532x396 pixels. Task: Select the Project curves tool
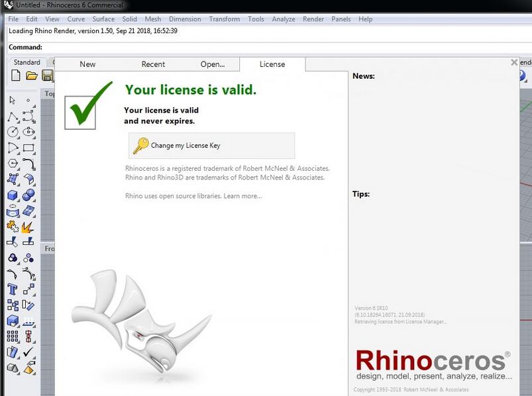click(13, 211)
